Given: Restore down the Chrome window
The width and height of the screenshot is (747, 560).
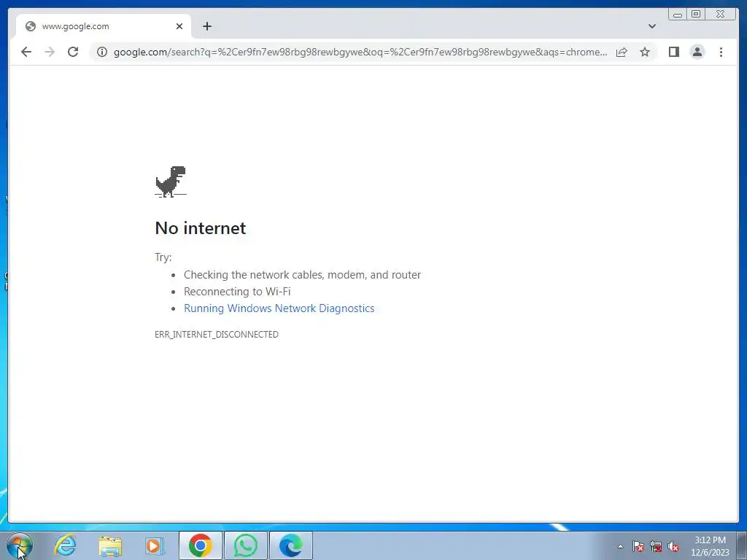Looking at the screenshot, I should coord(696,15).
